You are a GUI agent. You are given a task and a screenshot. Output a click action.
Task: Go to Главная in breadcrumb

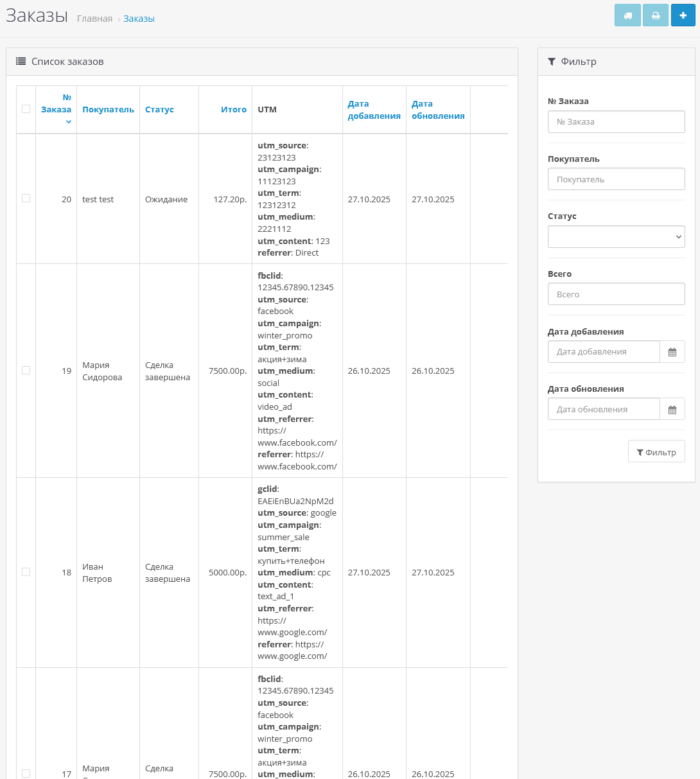(94, 19)
